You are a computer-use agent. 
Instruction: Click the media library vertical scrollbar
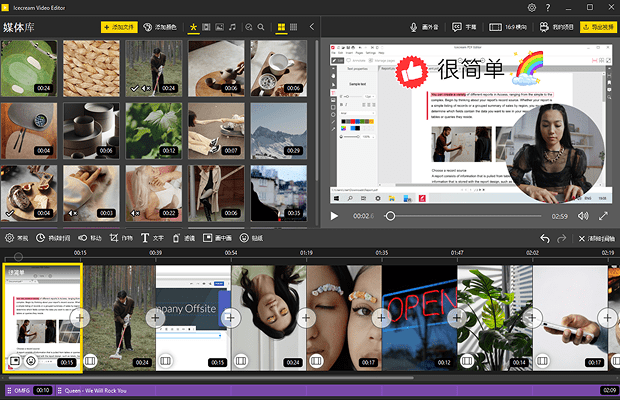pyautogui.click(x=317, y=110)
